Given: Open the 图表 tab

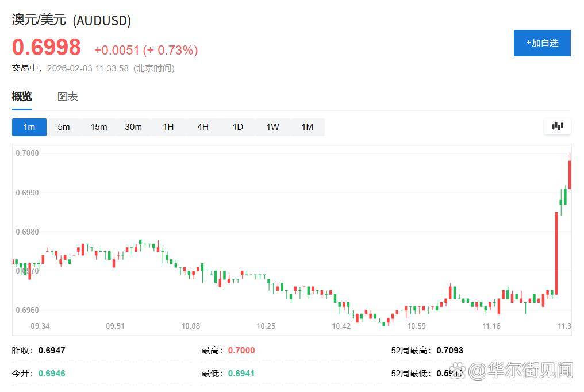Looking at the screenshot, I should [67, 97].
